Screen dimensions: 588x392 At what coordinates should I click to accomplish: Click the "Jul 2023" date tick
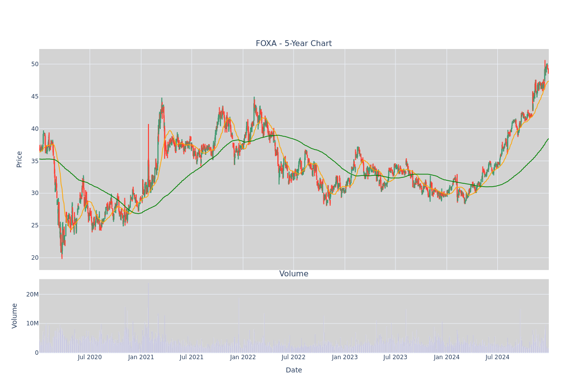(395, 357)
